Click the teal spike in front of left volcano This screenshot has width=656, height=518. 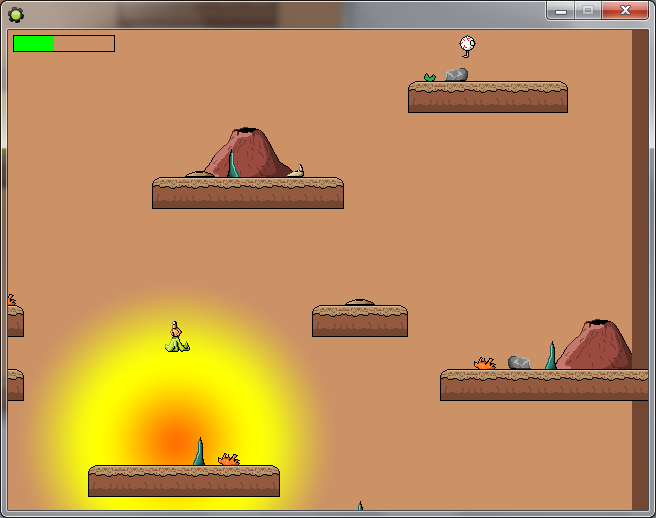coord(233,165)
